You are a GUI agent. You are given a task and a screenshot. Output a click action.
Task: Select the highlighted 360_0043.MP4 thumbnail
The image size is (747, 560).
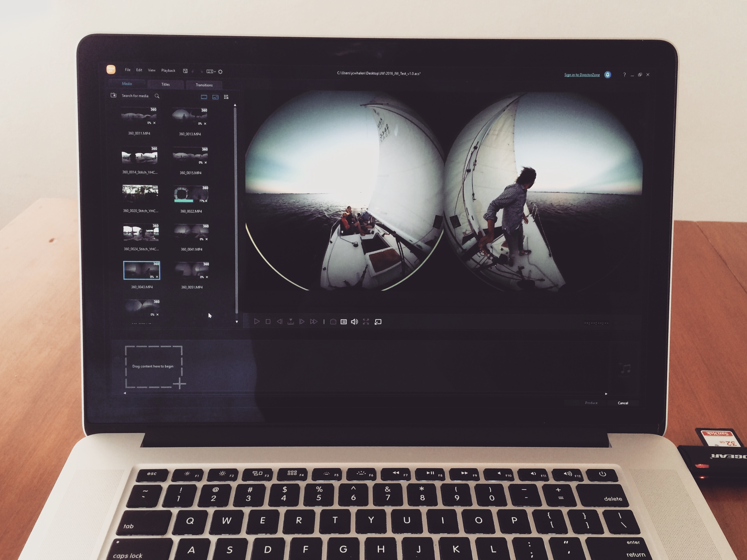(x=141, y=270)
